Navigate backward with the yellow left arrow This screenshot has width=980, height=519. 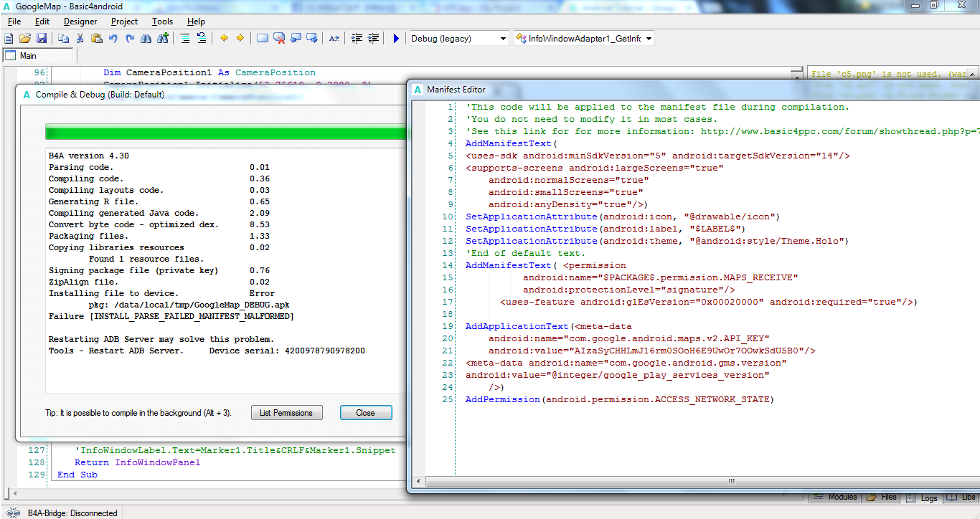coord(224,39)
